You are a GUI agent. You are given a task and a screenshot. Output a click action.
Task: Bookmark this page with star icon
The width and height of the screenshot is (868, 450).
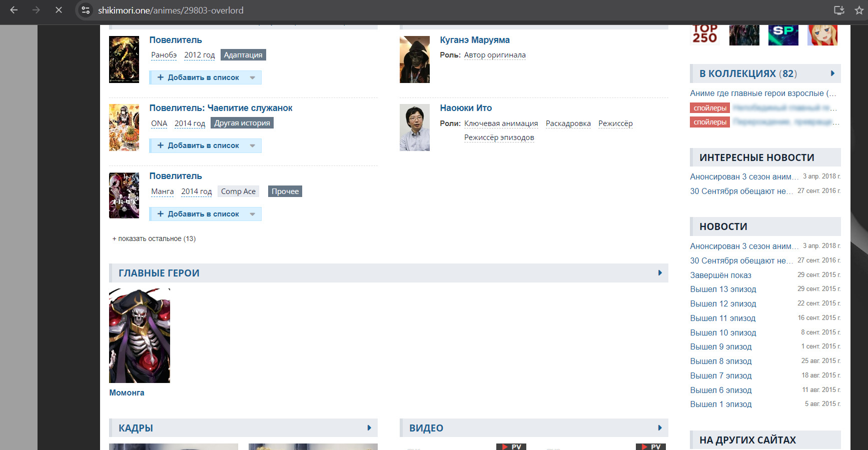[x=859, y=10]
